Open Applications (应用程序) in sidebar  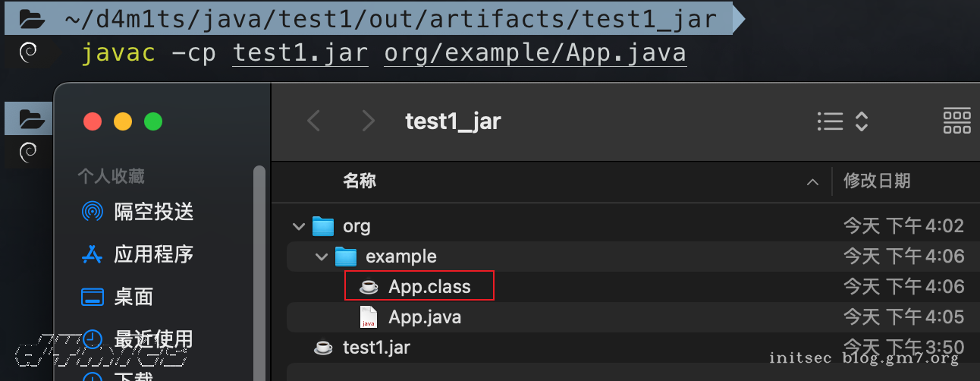tap(153, 254)
